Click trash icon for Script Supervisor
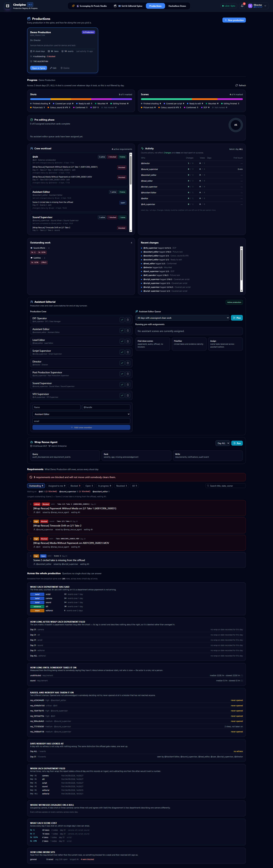 pos(128,352)
